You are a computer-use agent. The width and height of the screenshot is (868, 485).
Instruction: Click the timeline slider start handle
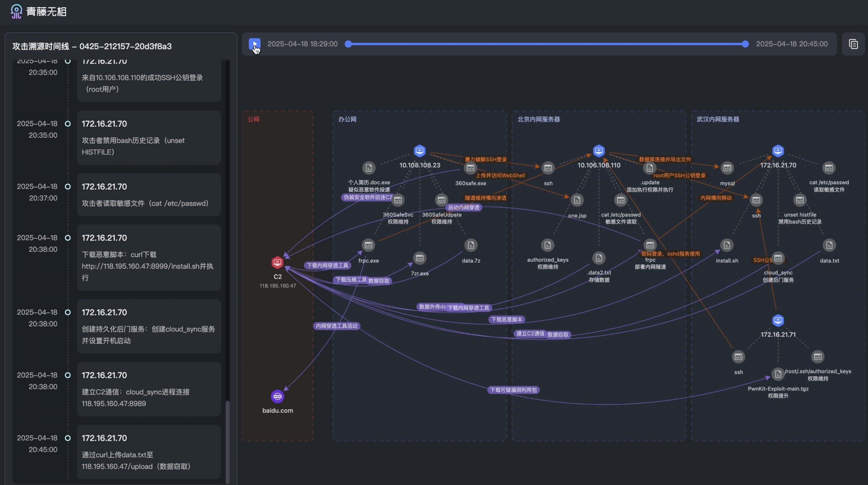click(348, 44)
